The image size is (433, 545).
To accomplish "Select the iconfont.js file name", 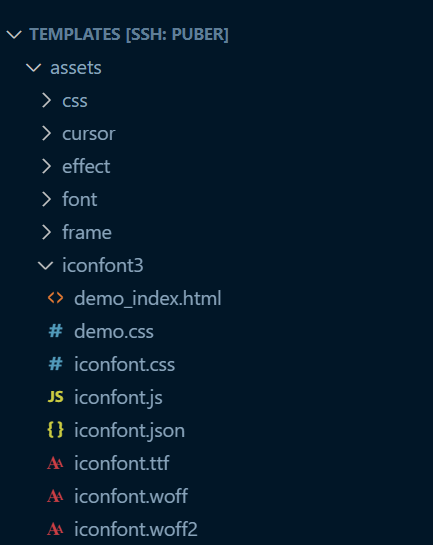I will point(118,397).
